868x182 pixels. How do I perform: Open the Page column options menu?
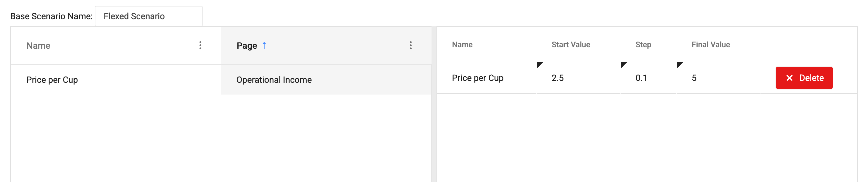pyautogui.click(x=410, y=46)
